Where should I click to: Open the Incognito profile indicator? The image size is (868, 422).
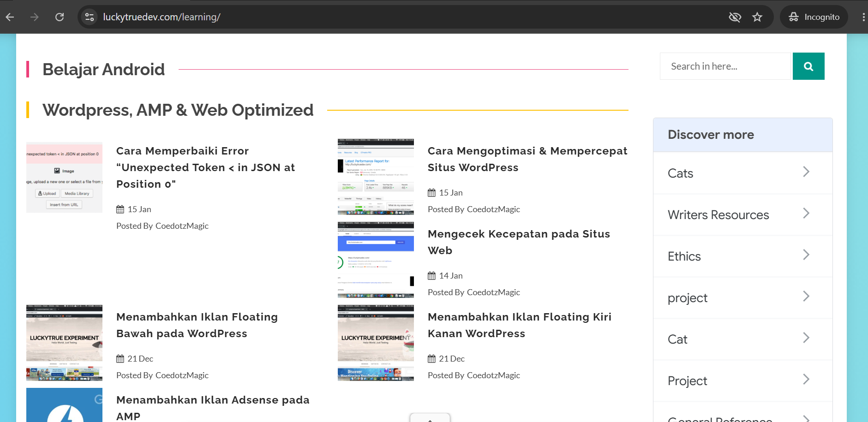[814, 17]
